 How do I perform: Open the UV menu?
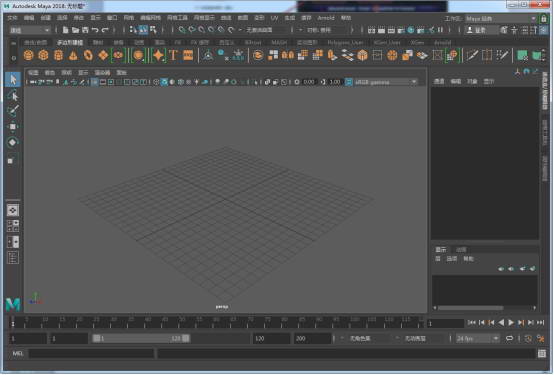coord(274,18)
